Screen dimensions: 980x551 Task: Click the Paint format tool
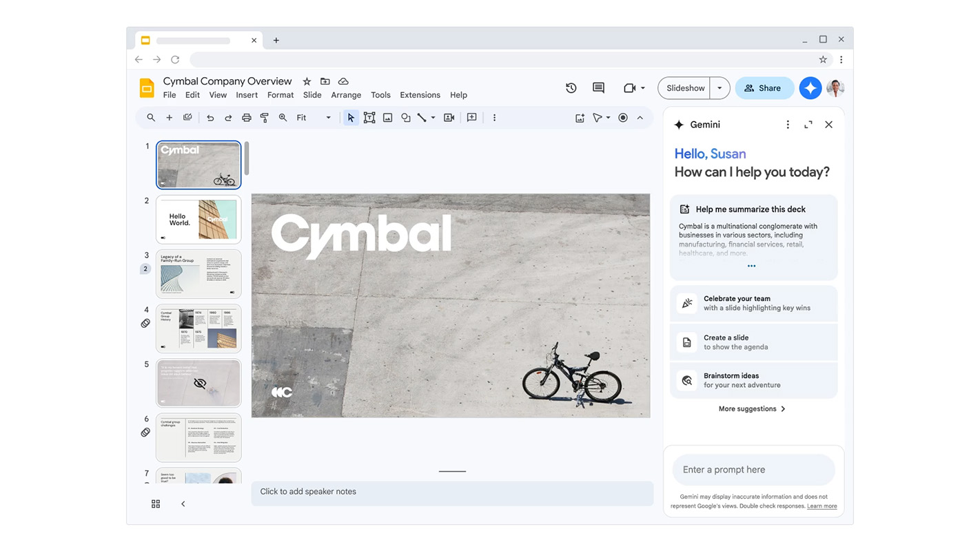tap(265, 118)
